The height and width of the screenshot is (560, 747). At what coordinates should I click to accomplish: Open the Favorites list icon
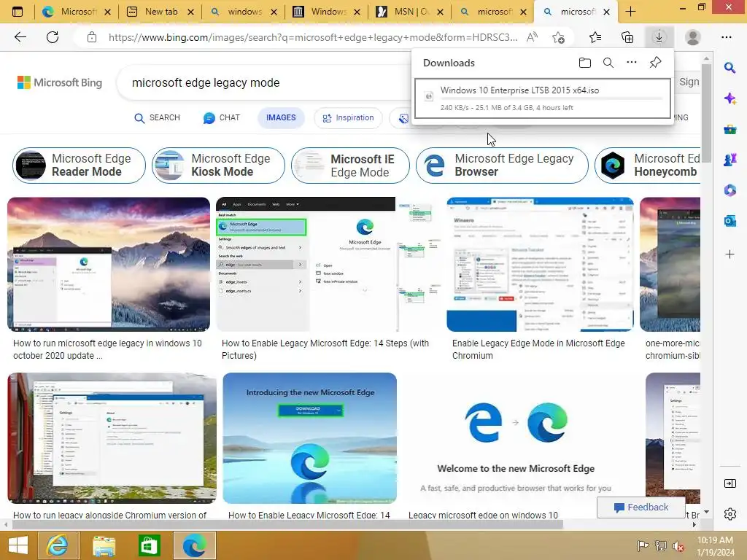tap(595, 37)
